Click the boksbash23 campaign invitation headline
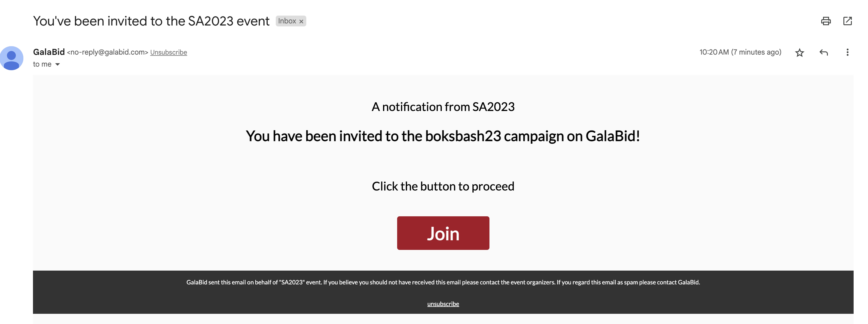This screenshot has width=868, height=324. pyautogui.click(x=443, y=136)
